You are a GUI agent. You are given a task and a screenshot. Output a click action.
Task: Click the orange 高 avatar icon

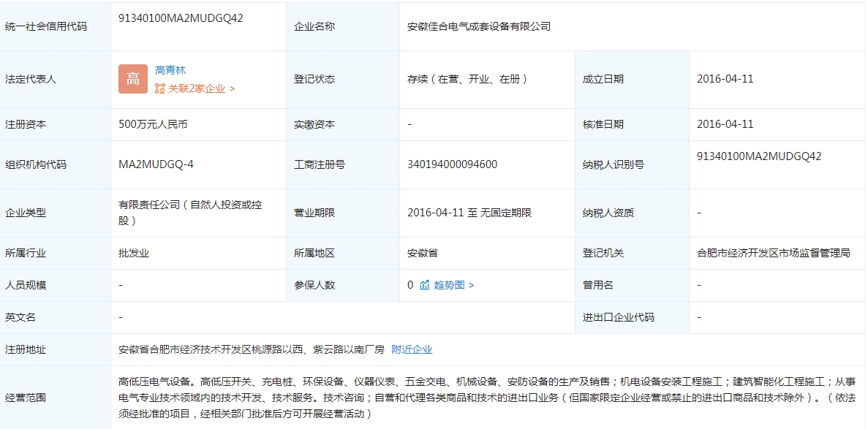[133, 79]
